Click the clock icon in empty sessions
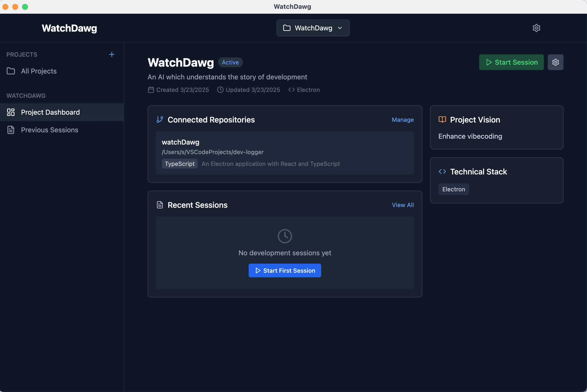The image size is (587, 392). 285,236
